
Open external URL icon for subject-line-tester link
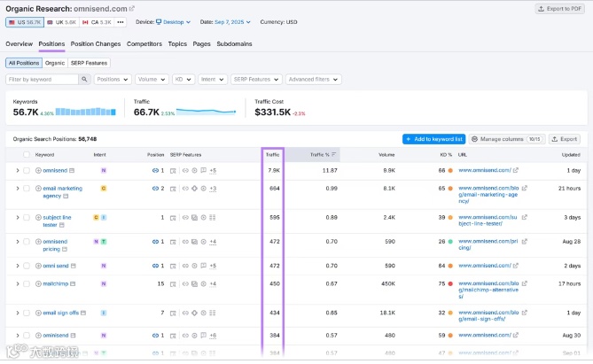pos(525,217)
